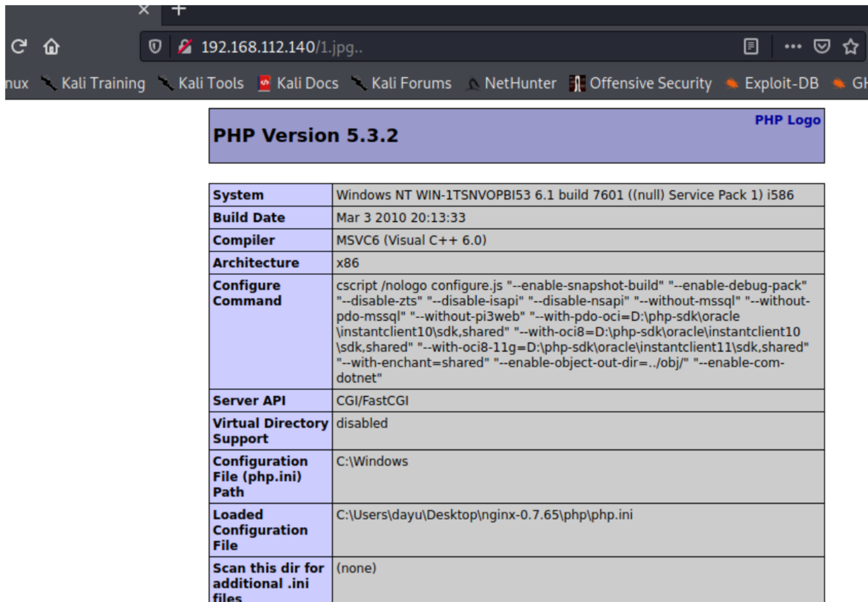Save page to Pocket icon

(821, 46)
